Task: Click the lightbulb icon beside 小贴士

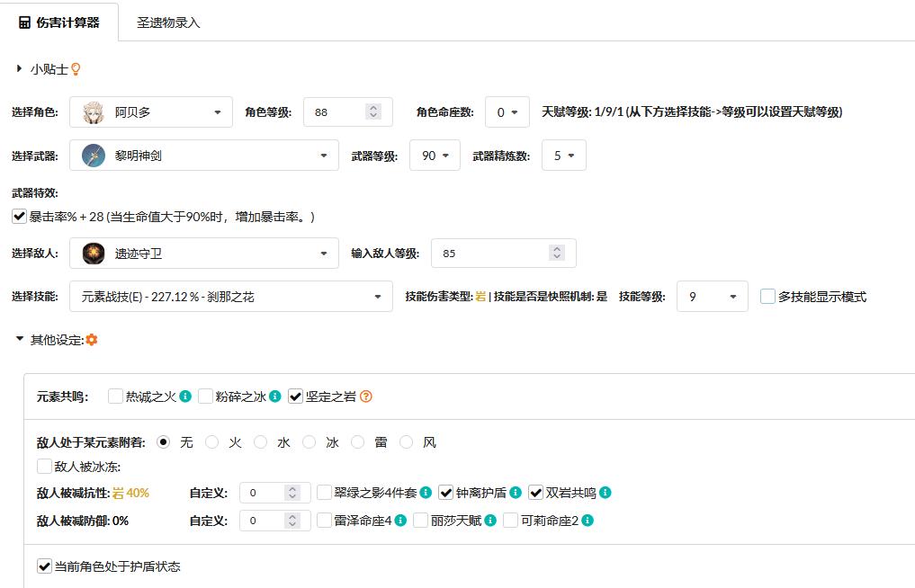Action: tap(76, 68)
